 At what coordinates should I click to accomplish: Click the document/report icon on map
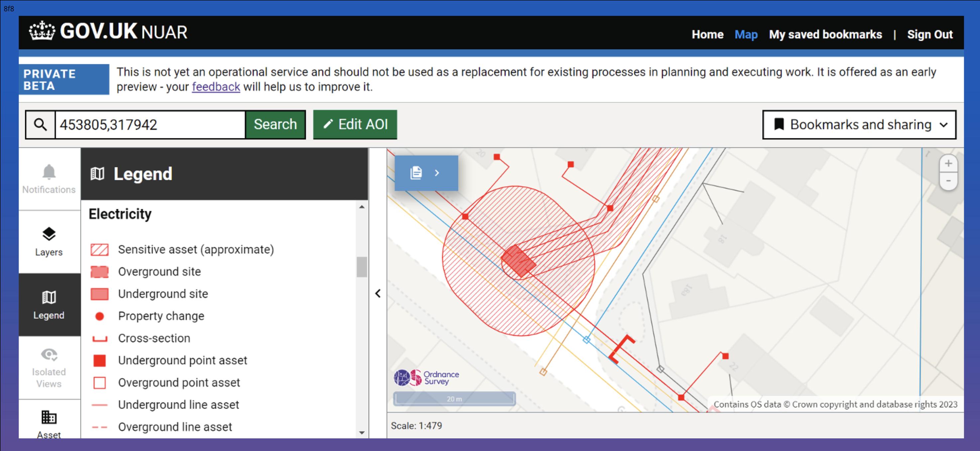415,172
